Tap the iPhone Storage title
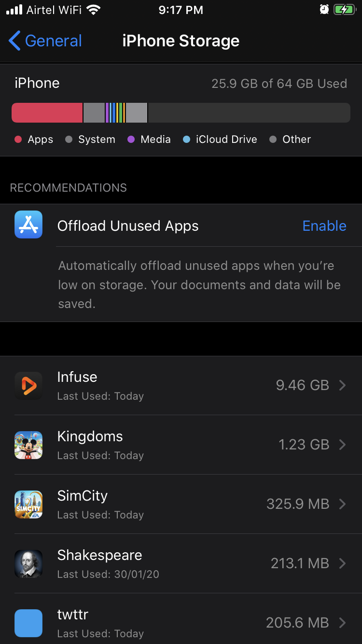The image size is (362, 644). (181, 41)
